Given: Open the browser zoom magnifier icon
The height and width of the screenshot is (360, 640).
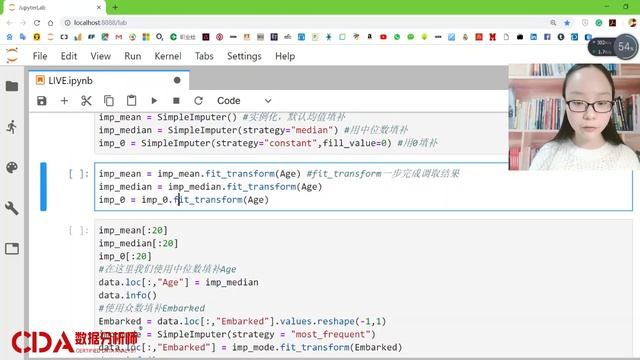Looking at the screenshot, I should click(x=553, y=23).
